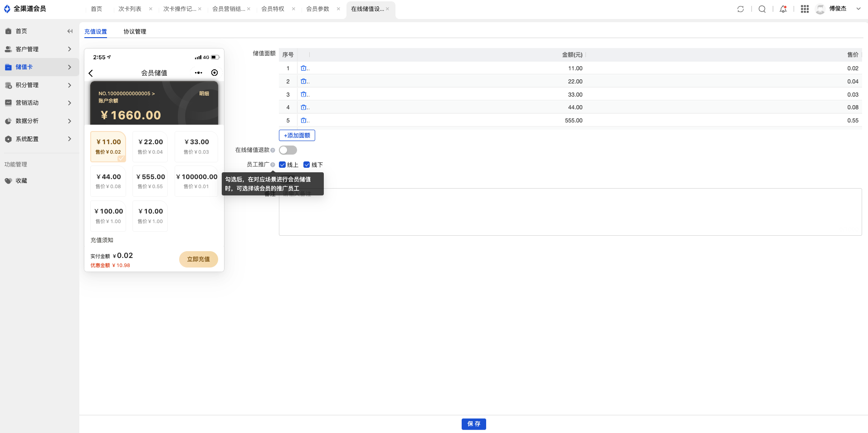Tap the back arrow in phone preview
The width and height of the screenshot is (868, 433).
91,73
